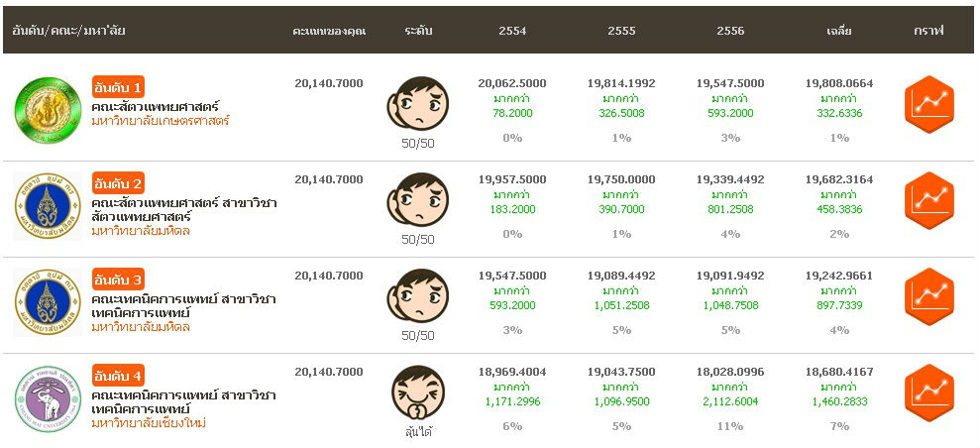Click the เฉลี่ย column header

point(839,31)
